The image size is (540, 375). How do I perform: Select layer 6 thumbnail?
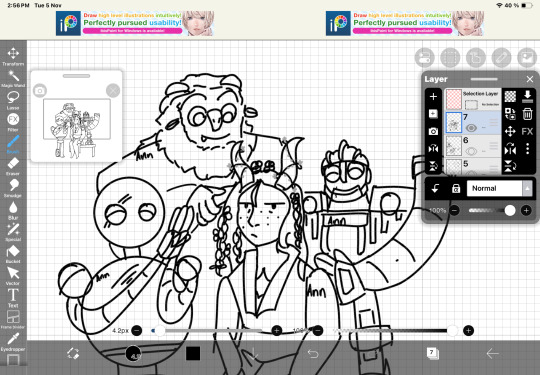(x=454, y=145)
